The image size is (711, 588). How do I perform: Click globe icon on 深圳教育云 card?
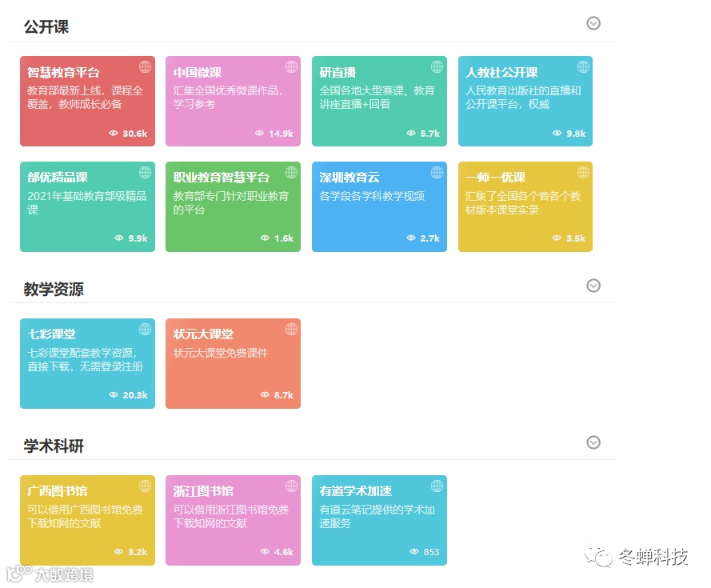(437, 173)
